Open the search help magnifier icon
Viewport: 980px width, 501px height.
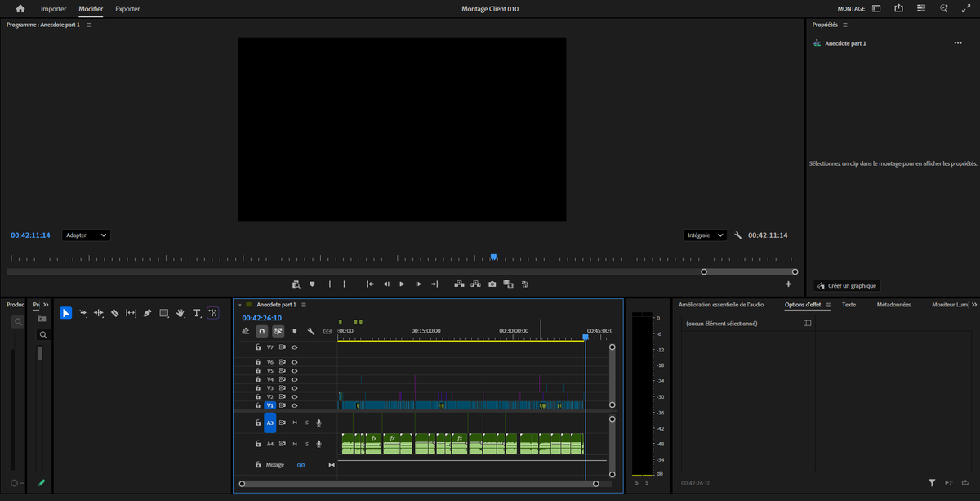[x=944, y=9]
